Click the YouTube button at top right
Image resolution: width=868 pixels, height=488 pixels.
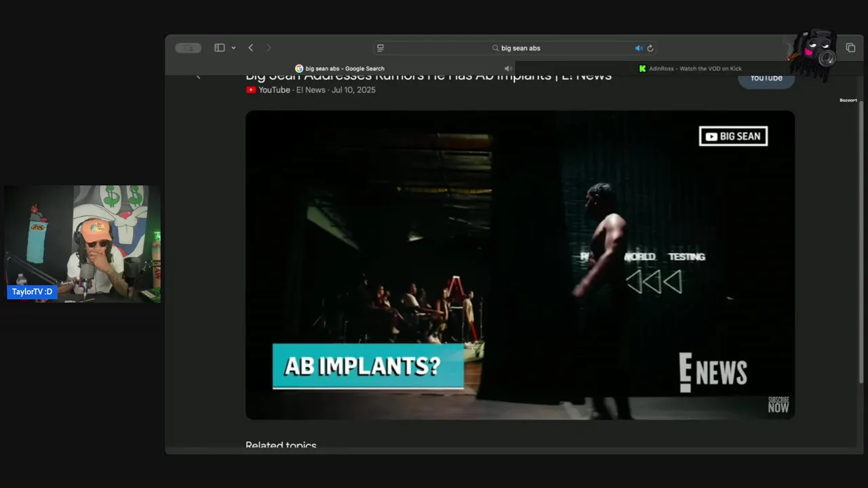point(766,78)
